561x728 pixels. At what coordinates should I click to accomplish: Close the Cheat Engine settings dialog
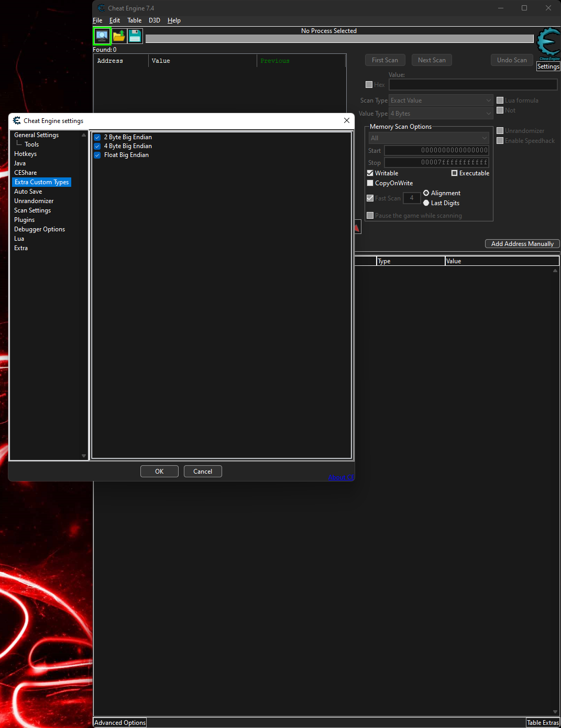coord(346,120)
